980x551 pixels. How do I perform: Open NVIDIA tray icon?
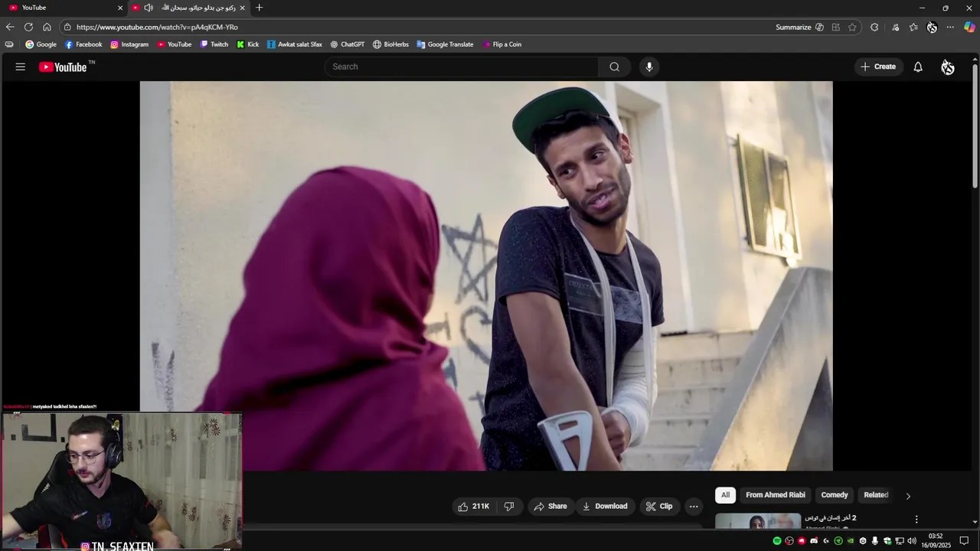(x=851, y=541)
